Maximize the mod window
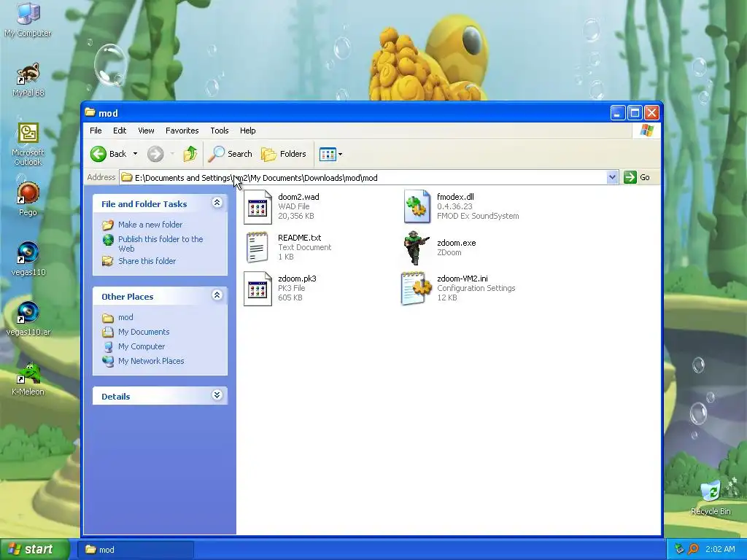This screenshot has height=560, width=747. (x=635, y=113)
